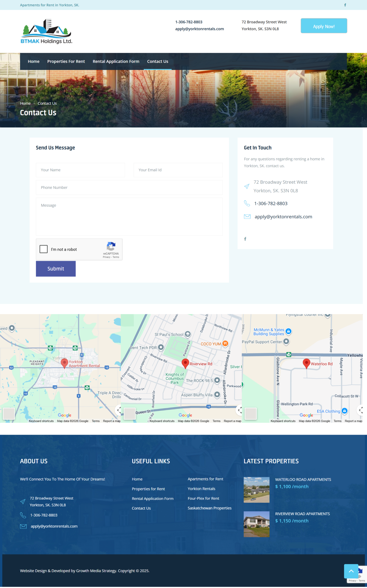Viewport: 367px width, 588px height.
Task: Click the scroll-to-top arrow button
Action: (351, 571)
